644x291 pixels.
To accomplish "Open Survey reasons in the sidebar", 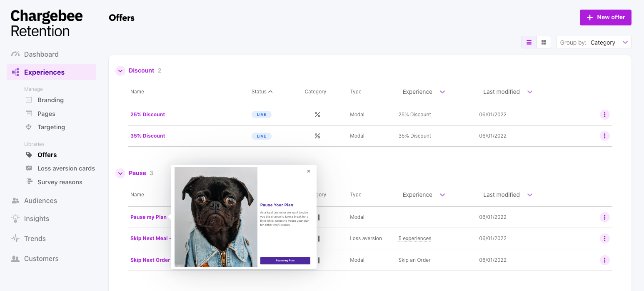I will click(60, 182).
